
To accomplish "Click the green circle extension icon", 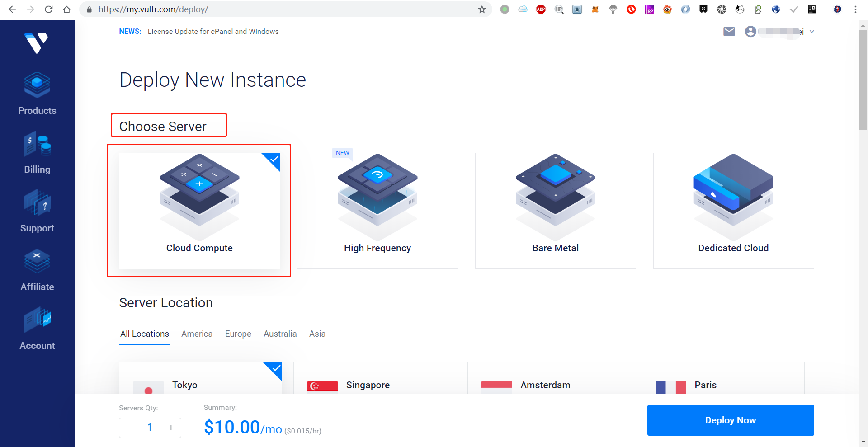I will (505, 9).
